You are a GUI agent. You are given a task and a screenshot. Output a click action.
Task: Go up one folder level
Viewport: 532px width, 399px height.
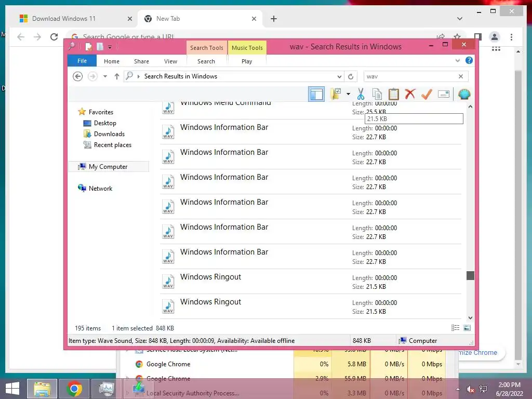[x=117, y=76]
